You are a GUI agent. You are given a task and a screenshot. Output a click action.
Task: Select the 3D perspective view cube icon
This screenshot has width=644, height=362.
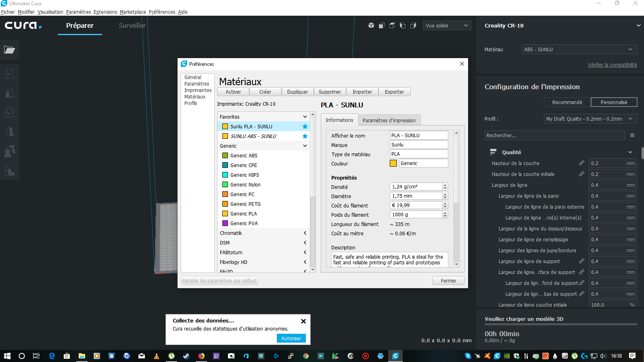371,25
